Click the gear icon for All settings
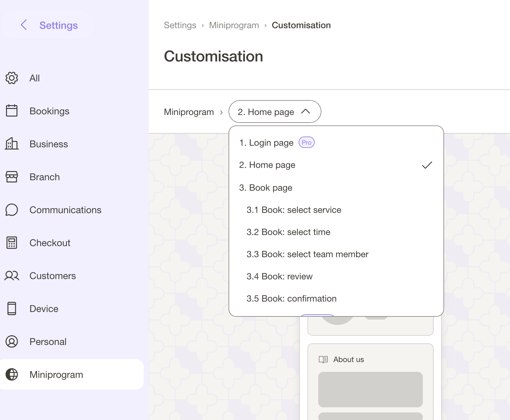Image resolution: width=510 pixels, height=420 pixels. [x=12, y=78]
